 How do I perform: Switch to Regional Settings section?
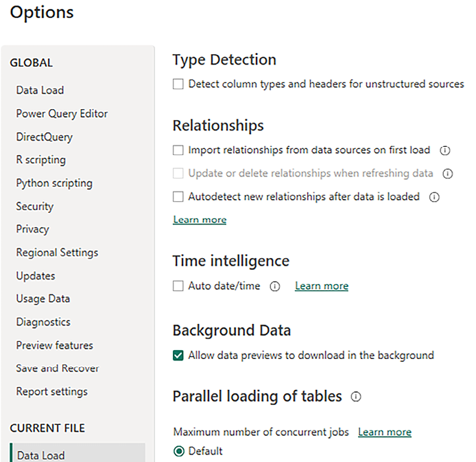click(57, 253)
